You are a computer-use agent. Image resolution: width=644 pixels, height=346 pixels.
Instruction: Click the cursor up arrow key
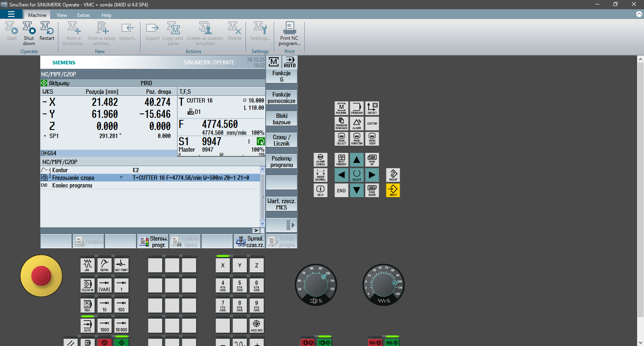pyautogui.click(x=357, y=160)
